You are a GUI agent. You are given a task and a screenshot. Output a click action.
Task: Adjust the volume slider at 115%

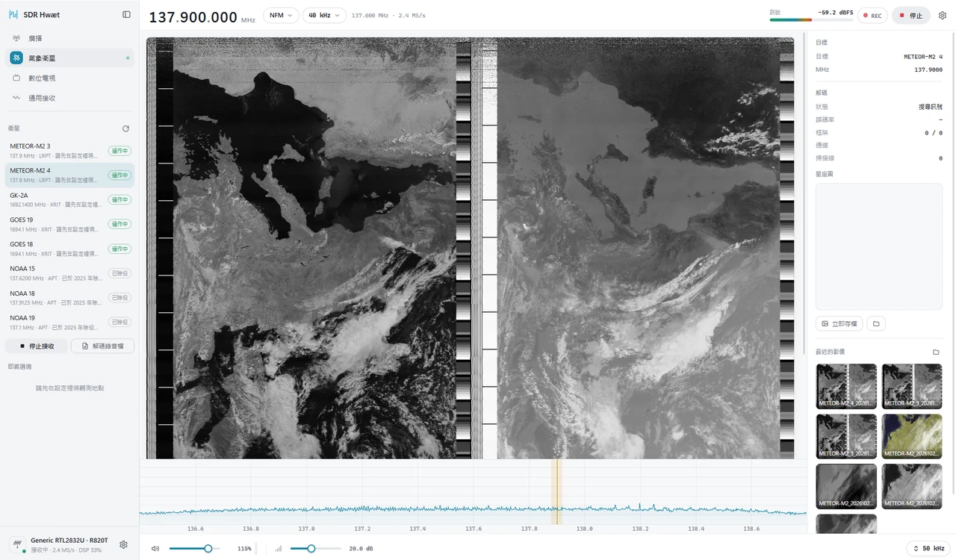[x=194, y=548]
